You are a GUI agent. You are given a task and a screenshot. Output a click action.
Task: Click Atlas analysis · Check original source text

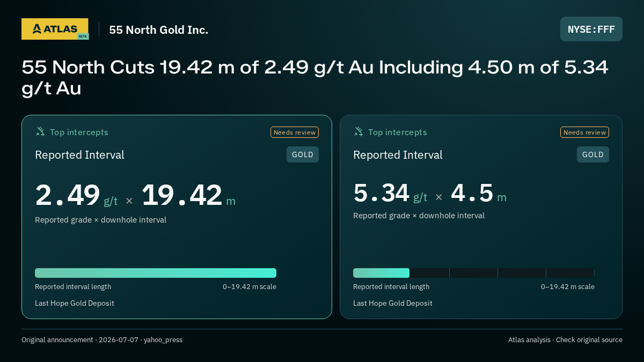pyautogui.click(x=565, y=340)
